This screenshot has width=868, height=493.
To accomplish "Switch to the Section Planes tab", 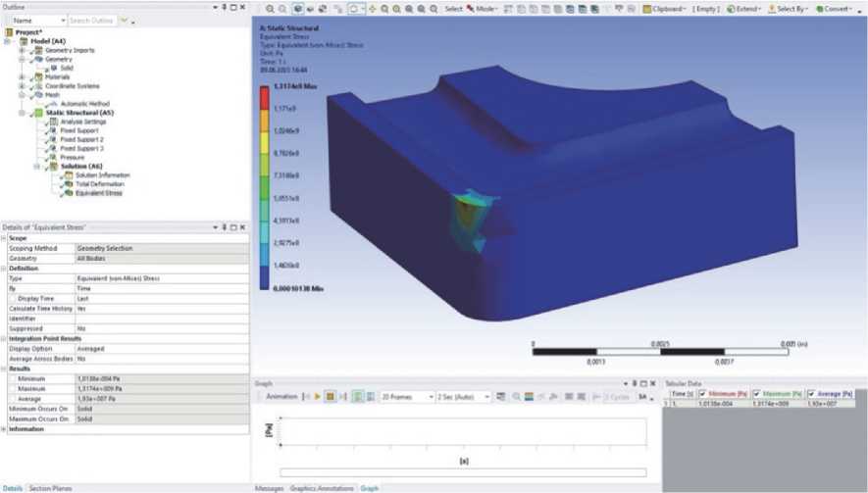I will (50, 488).
